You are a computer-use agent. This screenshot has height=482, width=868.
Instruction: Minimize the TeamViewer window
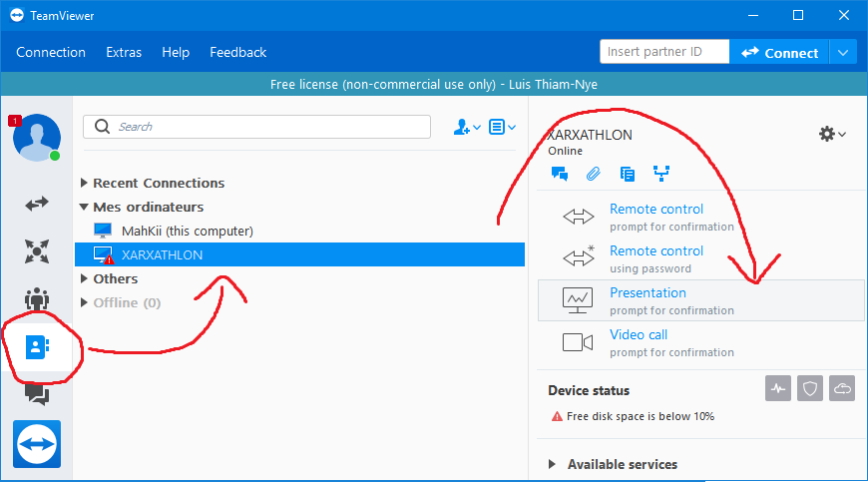click(x=753, y=16)
